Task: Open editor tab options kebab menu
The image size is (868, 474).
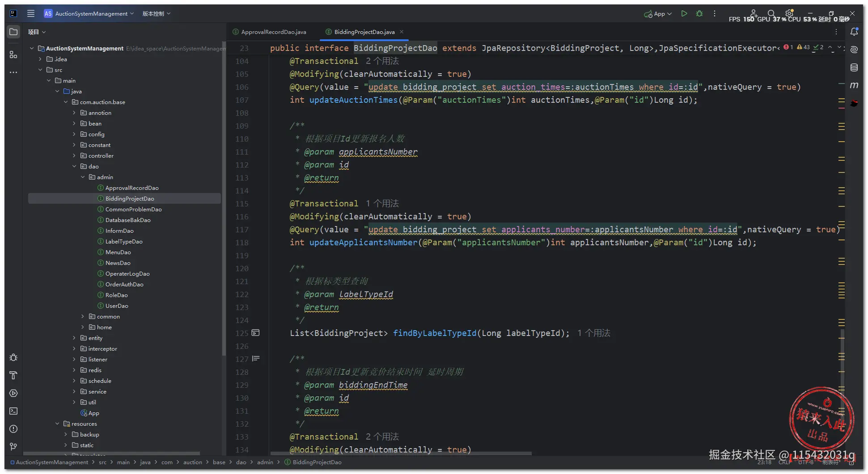Action: 836,32
